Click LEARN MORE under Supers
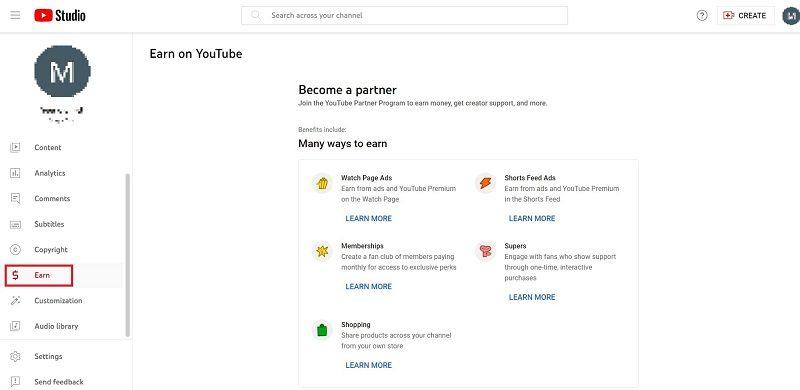The height and width of the screenshot is (390, 800). [x=532, y=297]
